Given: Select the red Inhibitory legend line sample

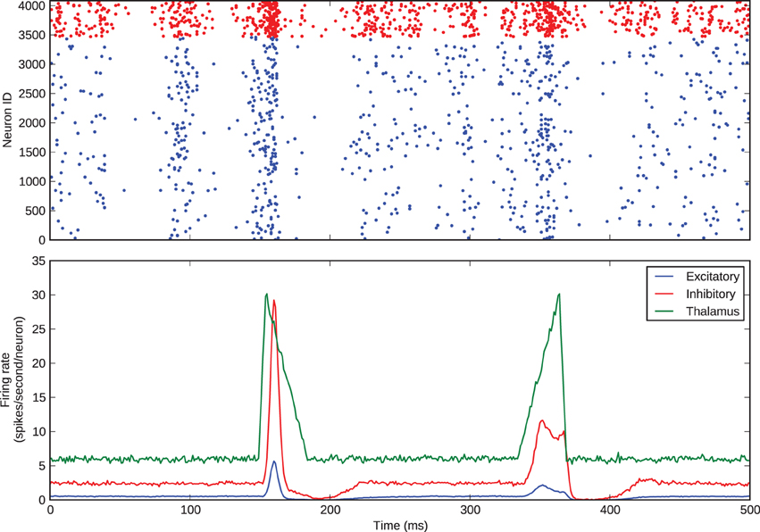Looking at the screenshot, I should coord(664,294).
